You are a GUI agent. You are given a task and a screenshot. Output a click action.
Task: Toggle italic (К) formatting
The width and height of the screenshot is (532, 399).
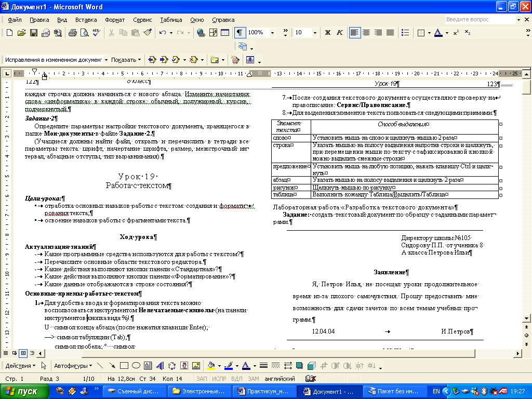point(339,33)
